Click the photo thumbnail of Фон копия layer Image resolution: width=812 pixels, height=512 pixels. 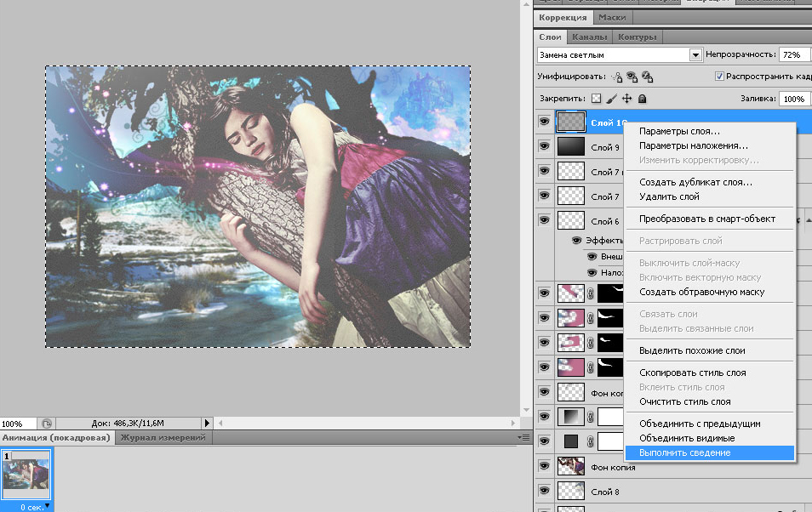click(x=570, y=466)
